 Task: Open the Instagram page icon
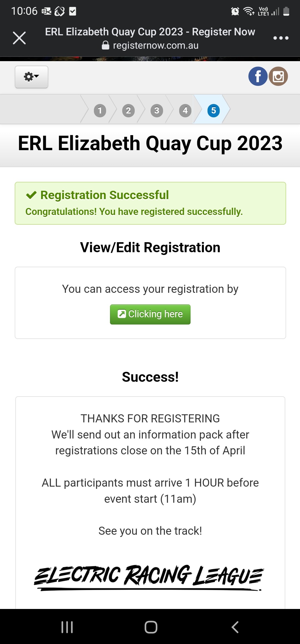point(278,76)
